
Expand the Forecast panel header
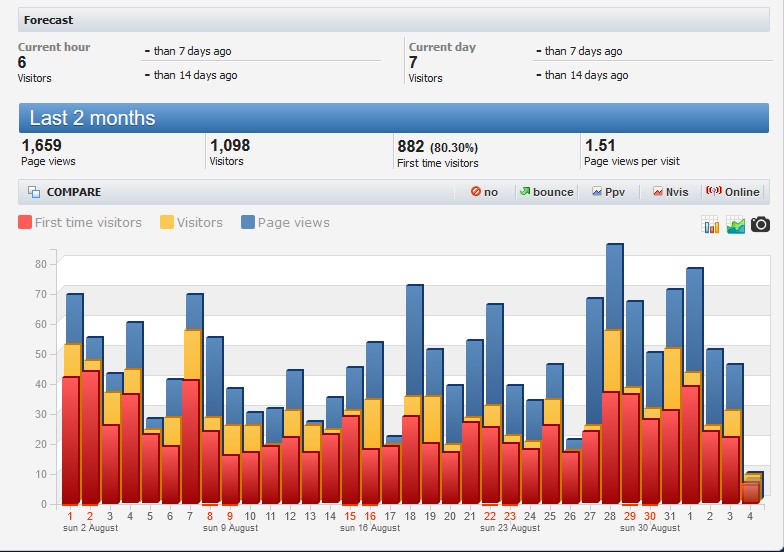coord(49,20)
